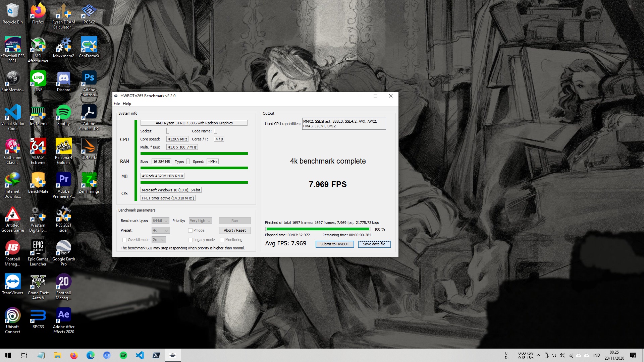Open File Explorer from the taskbar
Viewport: 644px width, 362px height.
(x=57, y=356)
